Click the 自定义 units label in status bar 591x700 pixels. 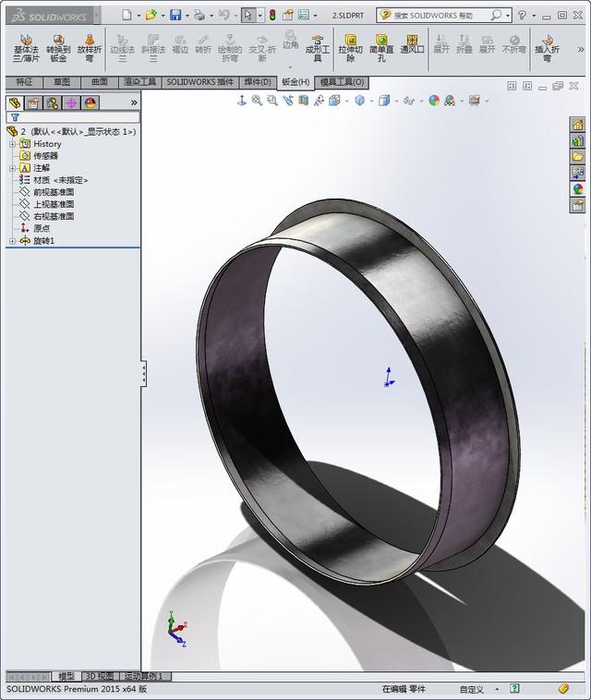point(471,689)
